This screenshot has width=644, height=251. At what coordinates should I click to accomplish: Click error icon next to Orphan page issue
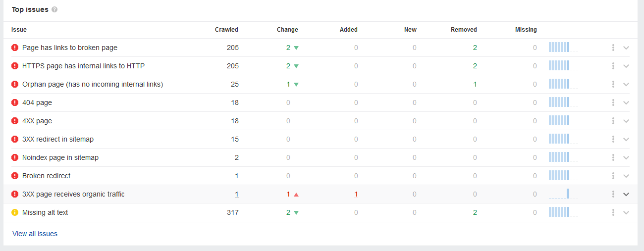(x=15, y=84)
